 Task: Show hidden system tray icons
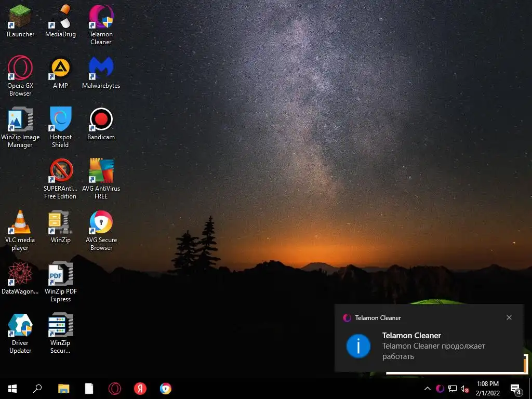pyautogui.click(x=428, y=389)
